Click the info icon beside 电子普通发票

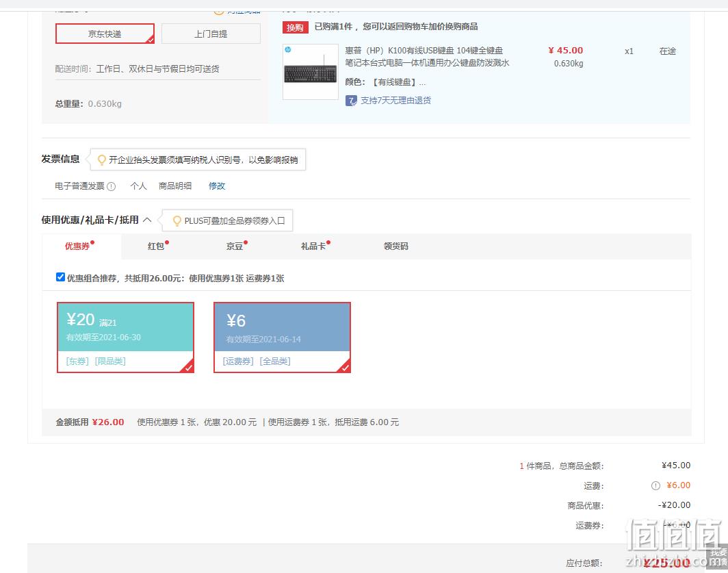(112, 186)
